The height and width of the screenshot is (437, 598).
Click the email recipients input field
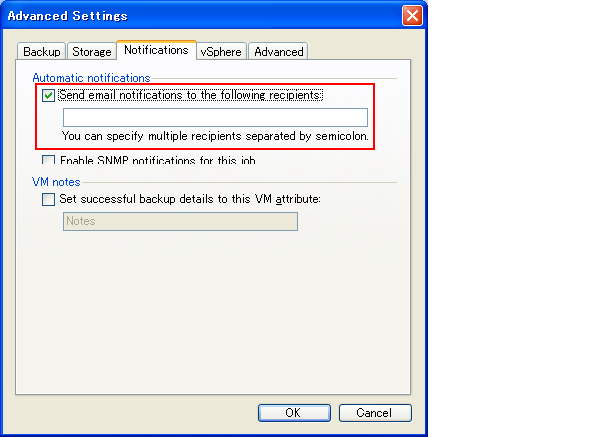(215, 117)
